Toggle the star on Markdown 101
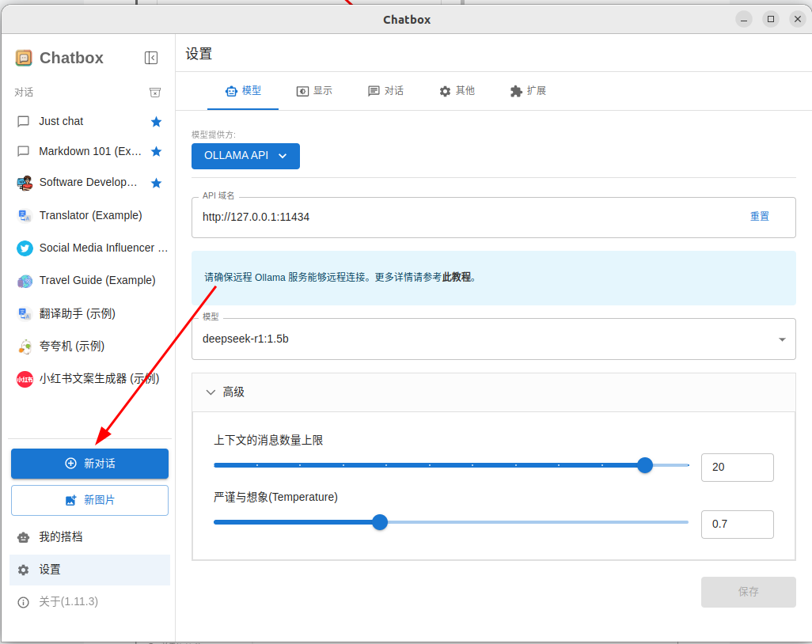The image size is (812, 644). 156,151
